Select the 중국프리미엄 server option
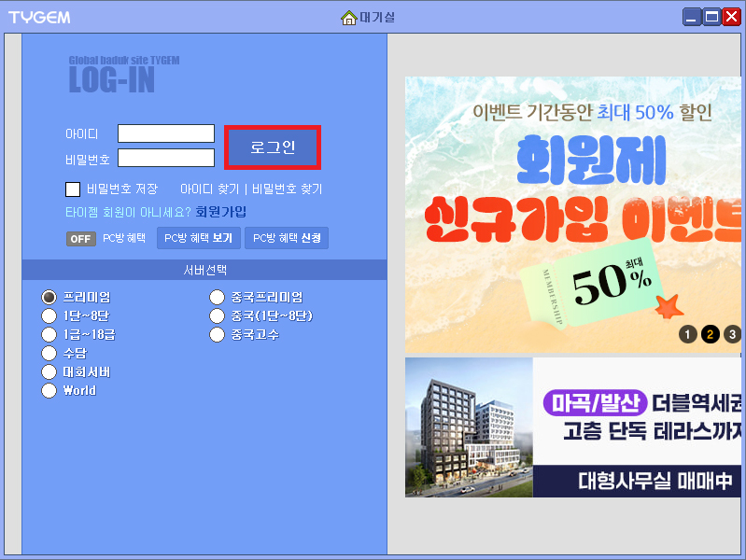Screen dimensions: 746x560 click(217, 298)
